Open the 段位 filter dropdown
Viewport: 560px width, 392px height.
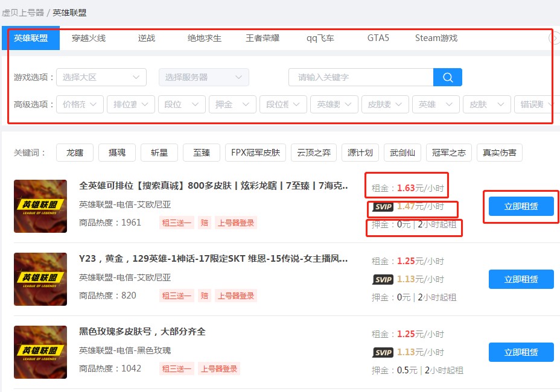[182, 104]
